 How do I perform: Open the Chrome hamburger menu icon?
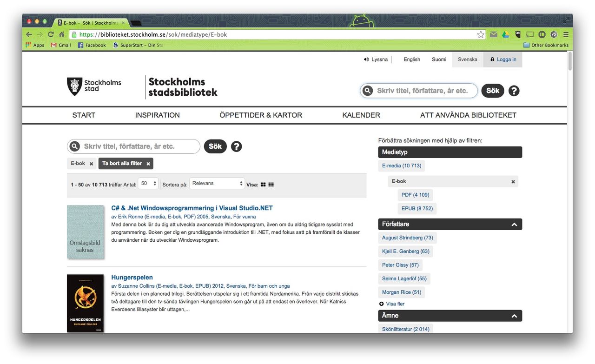pos(566,34)
